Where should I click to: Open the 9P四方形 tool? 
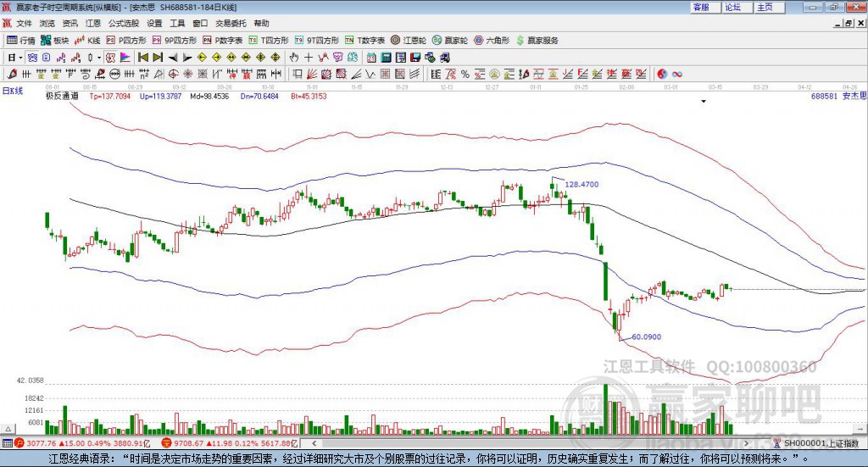click(x=175, y=41)
